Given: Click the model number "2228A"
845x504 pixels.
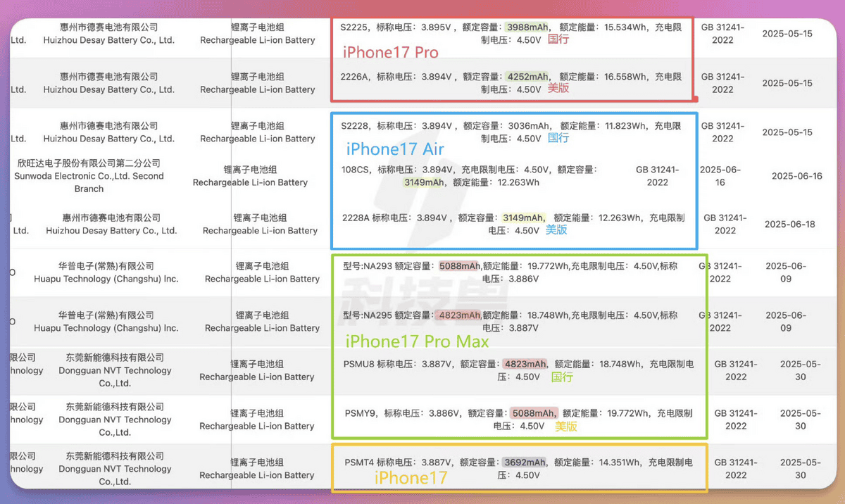Looking at the screenshot, I should point(356,218).
